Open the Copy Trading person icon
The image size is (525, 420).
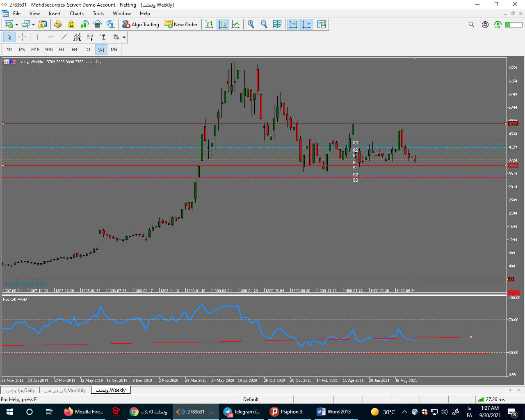[111, 25]
